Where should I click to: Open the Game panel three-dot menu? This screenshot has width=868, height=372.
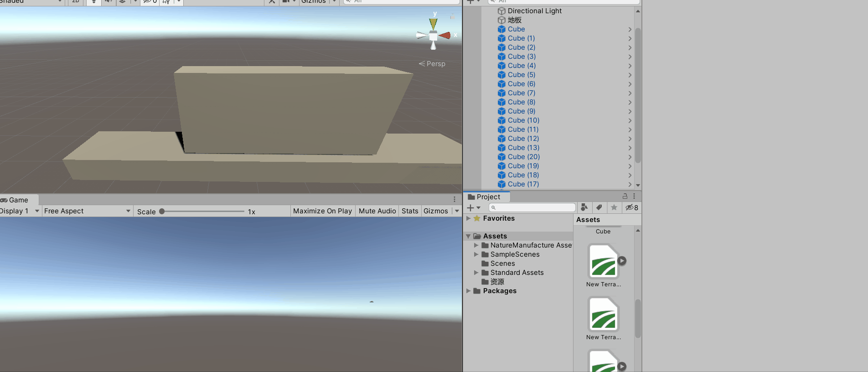455,200
